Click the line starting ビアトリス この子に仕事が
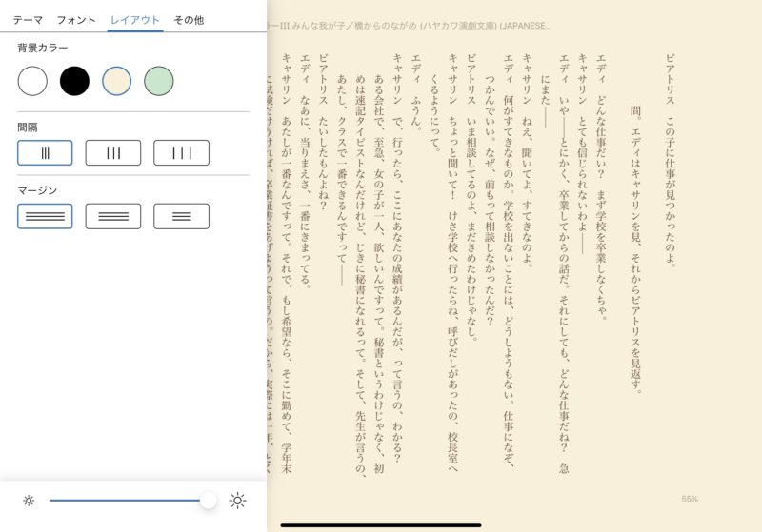This screenshot has height=532, width=762. pyautogui.click(x=671, y=160)
